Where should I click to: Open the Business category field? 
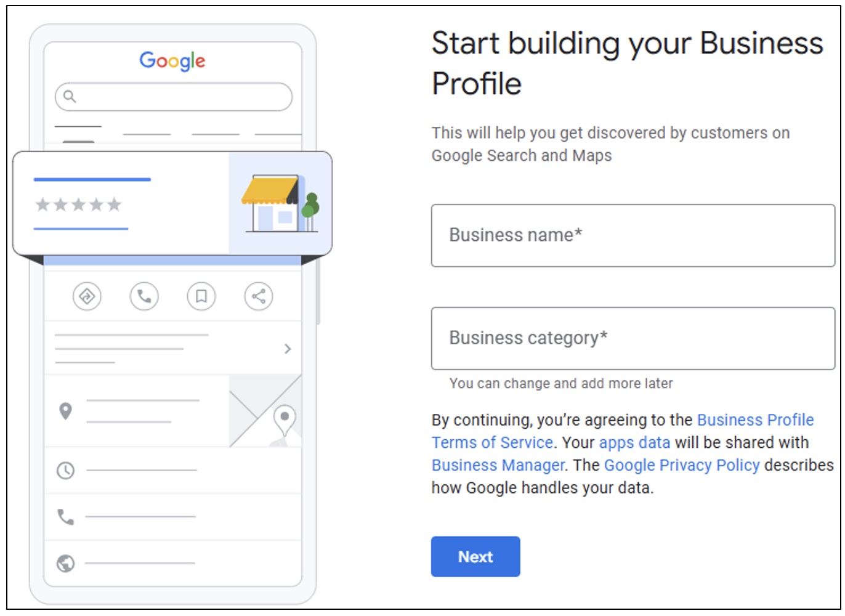click(633, 338)
